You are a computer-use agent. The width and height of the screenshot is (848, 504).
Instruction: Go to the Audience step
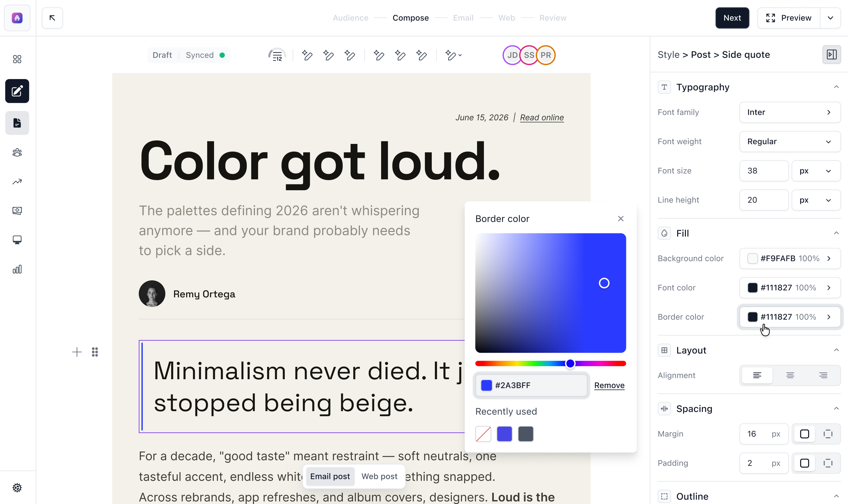[351, 18]
